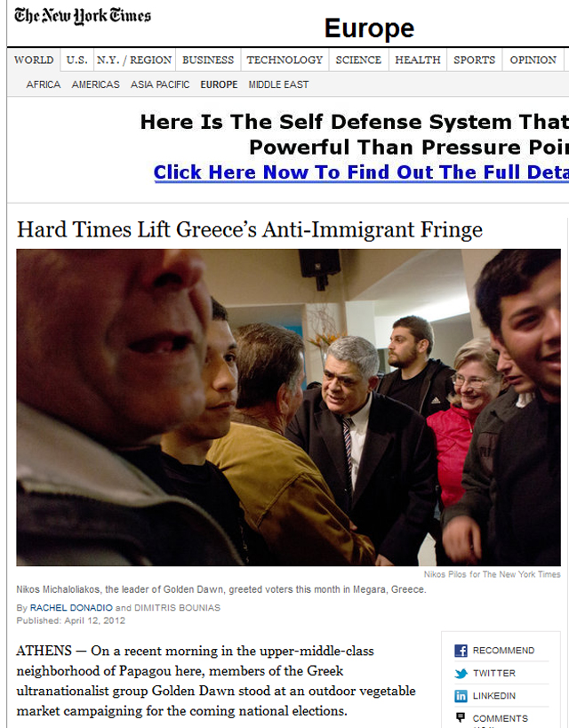
Task: Click the Facebook Recommend icon
Action: pyautogui.click(x=461, y=651)
